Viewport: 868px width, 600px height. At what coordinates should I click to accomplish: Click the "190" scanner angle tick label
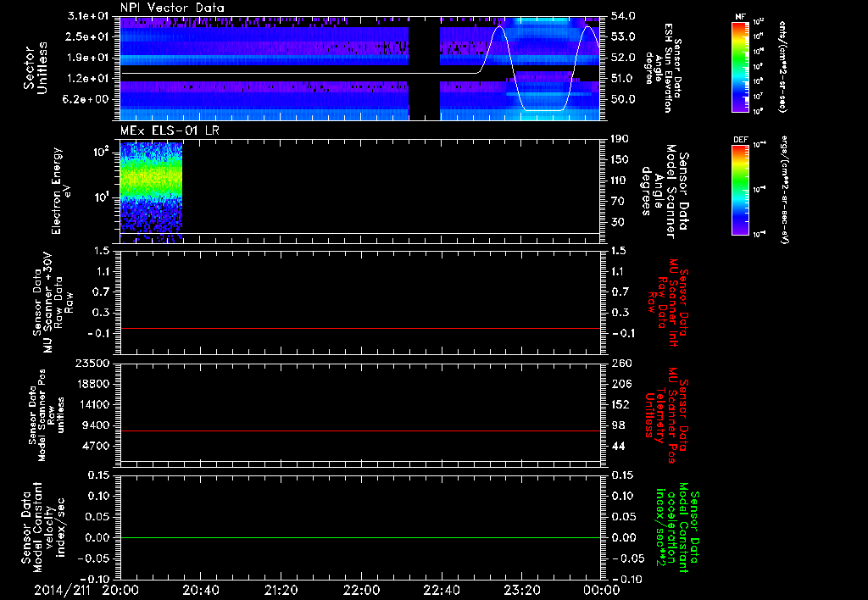(620, 139)
